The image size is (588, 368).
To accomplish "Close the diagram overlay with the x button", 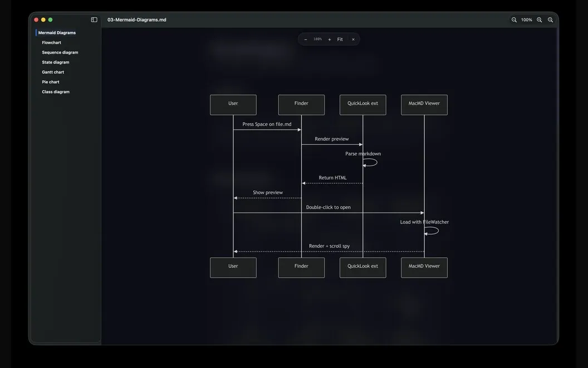I will (353, 40).
